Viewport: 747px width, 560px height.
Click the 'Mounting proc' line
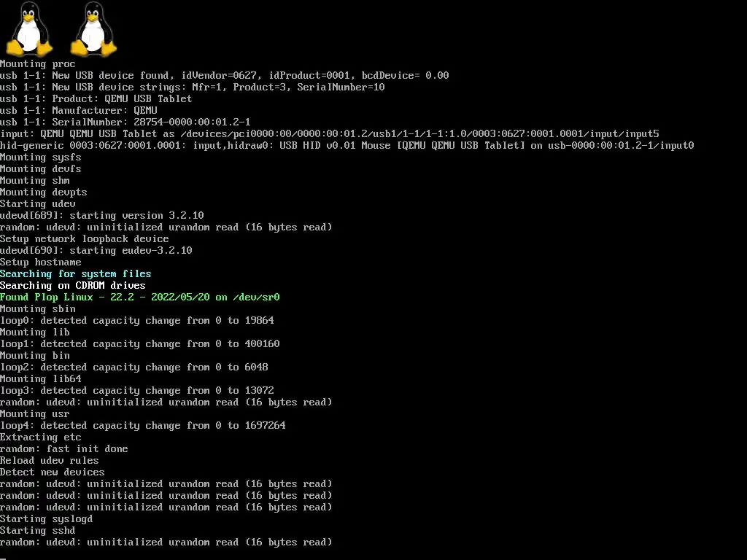tap(38, 64)
